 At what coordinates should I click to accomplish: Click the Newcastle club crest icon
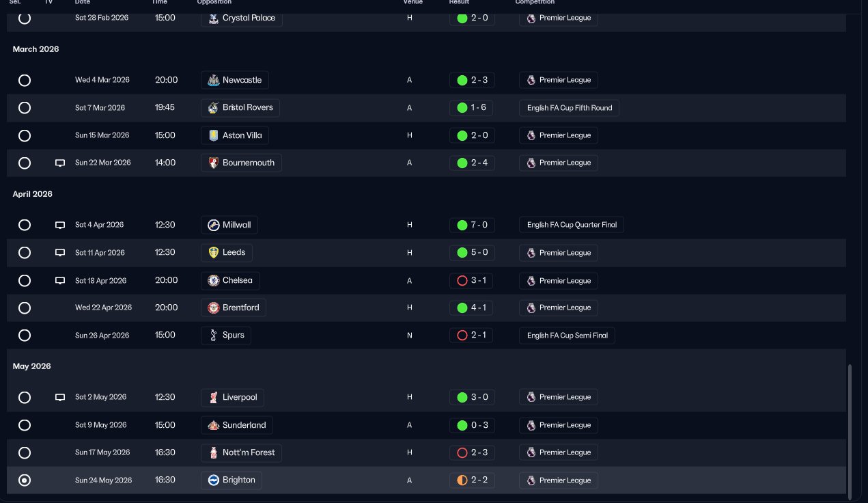tap(214, 80)
